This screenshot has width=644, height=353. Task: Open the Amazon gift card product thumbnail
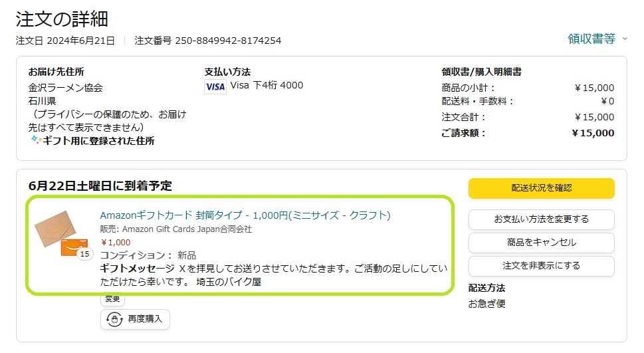[61, 233]
